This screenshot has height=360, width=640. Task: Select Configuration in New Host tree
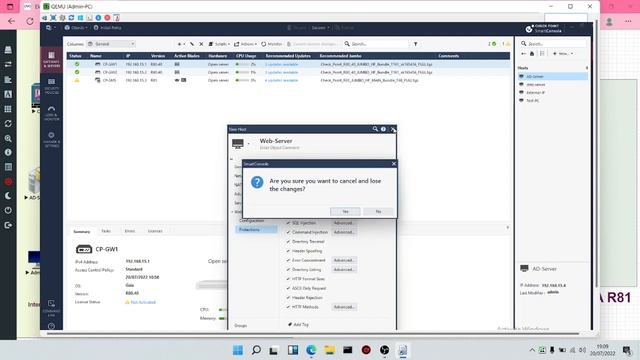click(x=251, y=221)
